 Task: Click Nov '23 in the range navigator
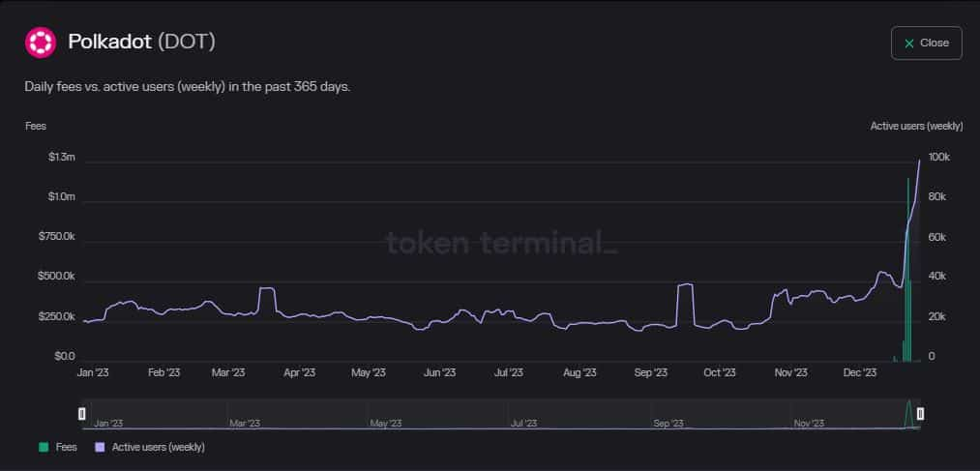tap(809, 424)
